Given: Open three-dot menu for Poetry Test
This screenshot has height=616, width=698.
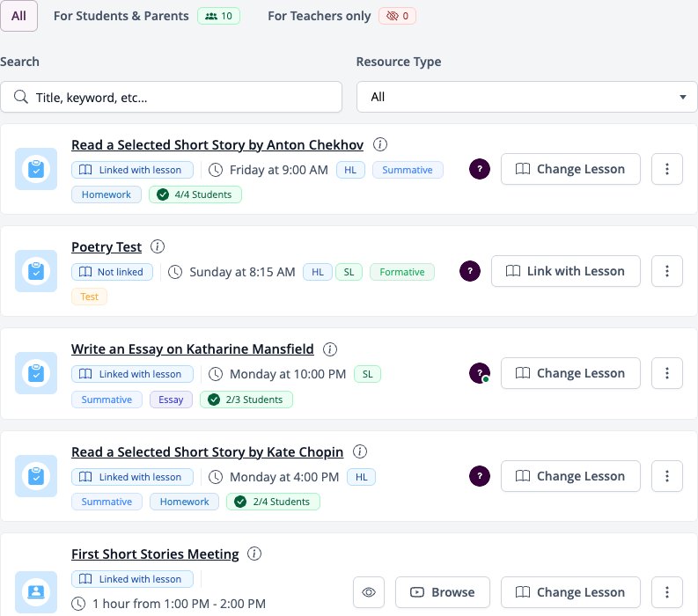Looking at the screenshot, I should (667, 271).
